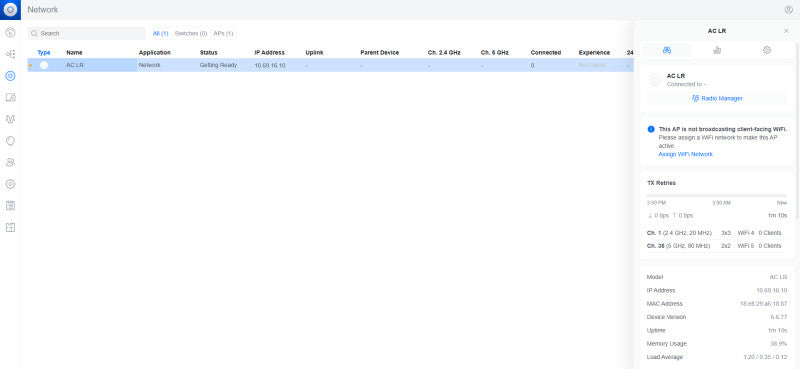The width and height of the screenshot is (800, 369).
Task: Click the TX Retries heading in side panel
Action: (x=661, y=183)
